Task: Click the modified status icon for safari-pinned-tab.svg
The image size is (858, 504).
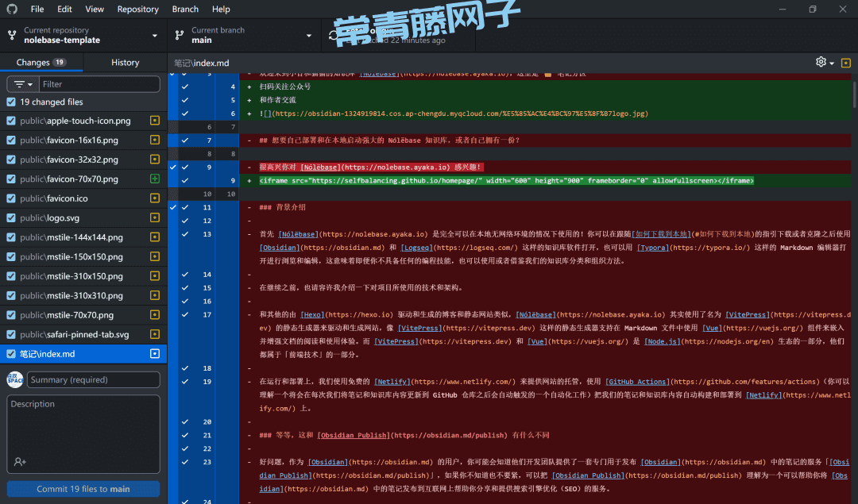Action: click(155, 334)
